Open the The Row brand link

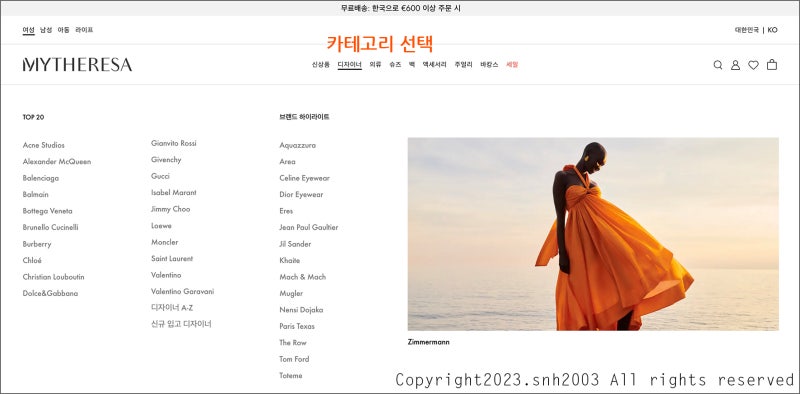pyautogui.click(x=293, y=343)
